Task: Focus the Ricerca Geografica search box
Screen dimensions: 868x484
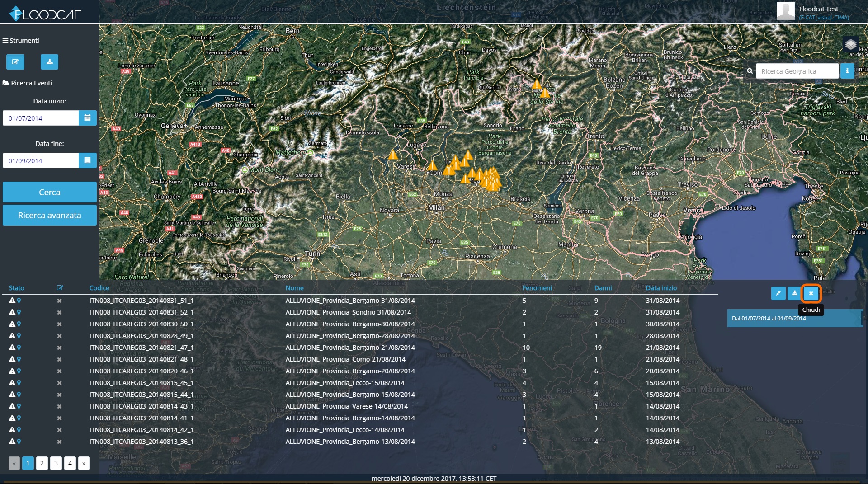Action: pyautogui.click(x=797, y=71)
